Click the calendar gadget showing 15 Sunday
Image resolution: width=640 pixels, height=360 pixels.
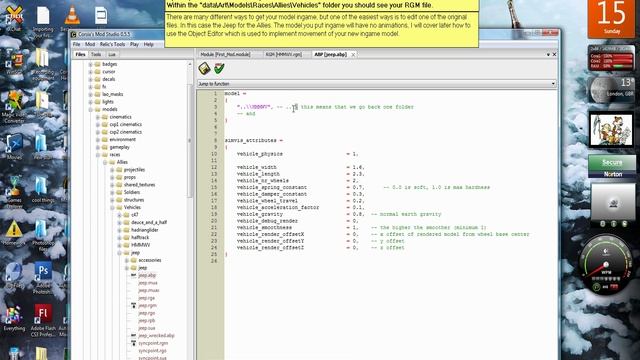coord(611,18)
